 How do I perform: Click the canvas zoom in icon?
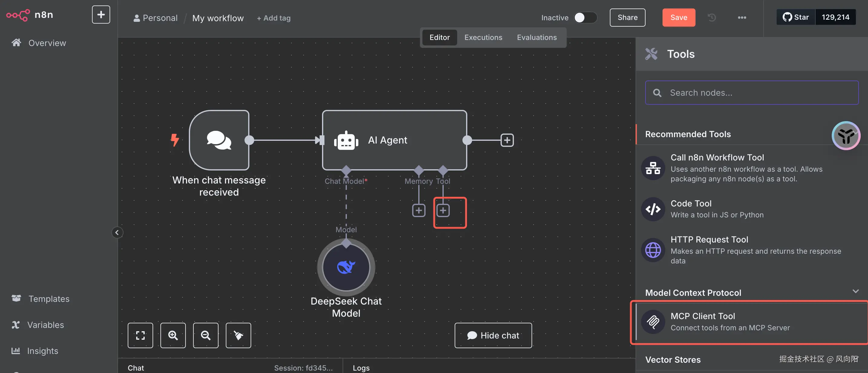(x=173, y=335)
